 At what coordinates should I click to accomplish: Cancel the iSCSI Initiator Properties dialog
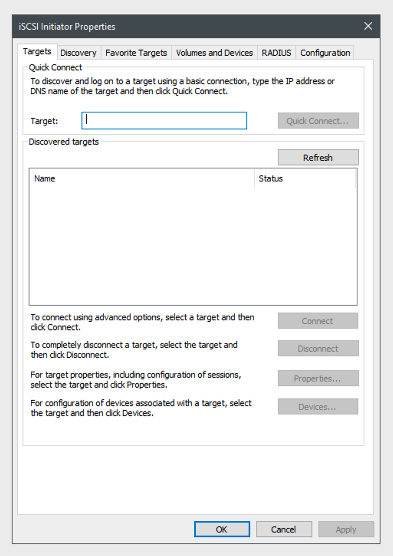(x=284, y=529)
